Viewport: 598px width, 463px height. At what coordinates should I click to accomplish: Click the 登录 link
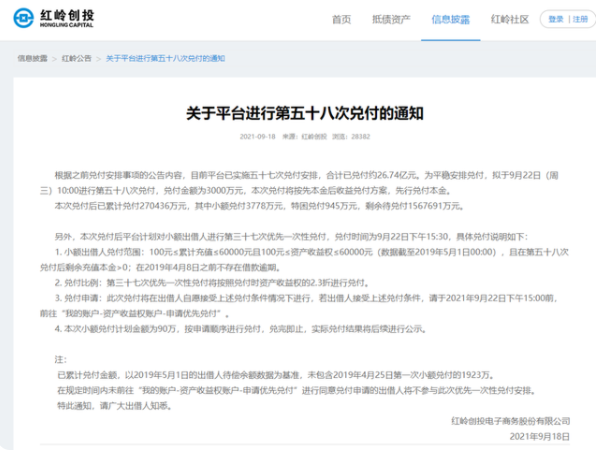click(556, 19)
